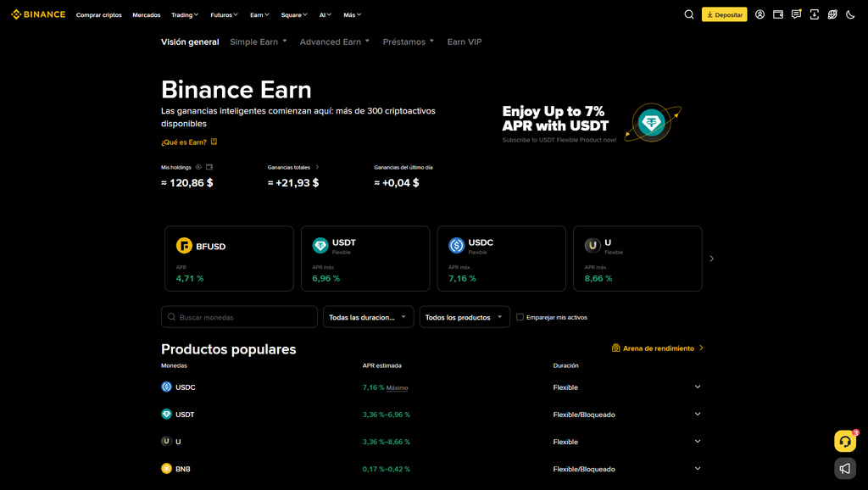Image resolution: width=868 pixels, height=490 pixels.
Task: Click the USDC icon in Productos populares
Action: pyautogui.click(x=167, y=387)
